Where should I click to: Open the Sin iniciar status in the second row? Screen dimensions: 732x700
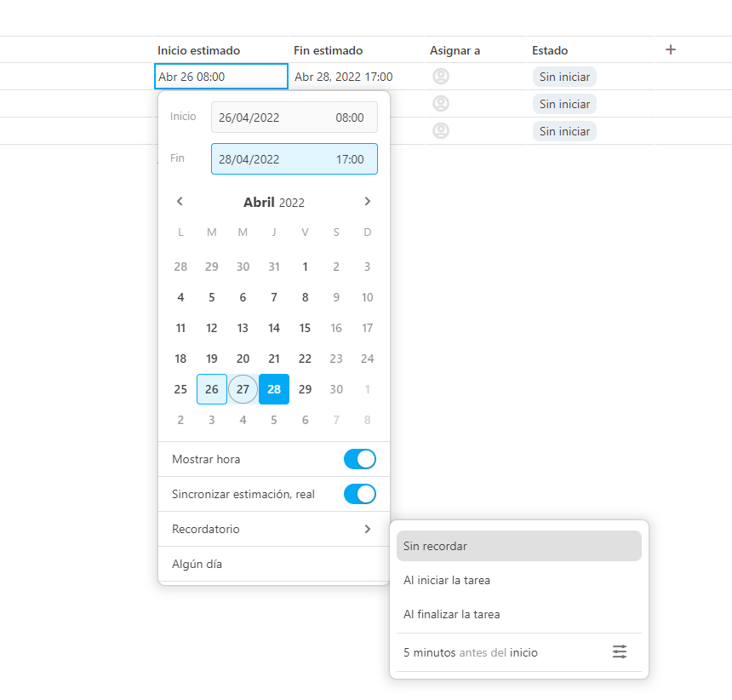pos(564,104)
